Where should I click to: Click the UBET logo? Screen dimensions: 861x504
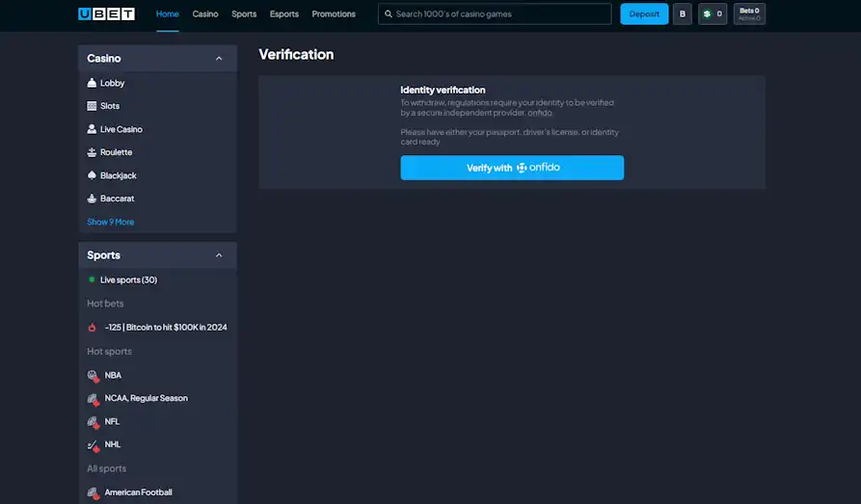point(106,14)
